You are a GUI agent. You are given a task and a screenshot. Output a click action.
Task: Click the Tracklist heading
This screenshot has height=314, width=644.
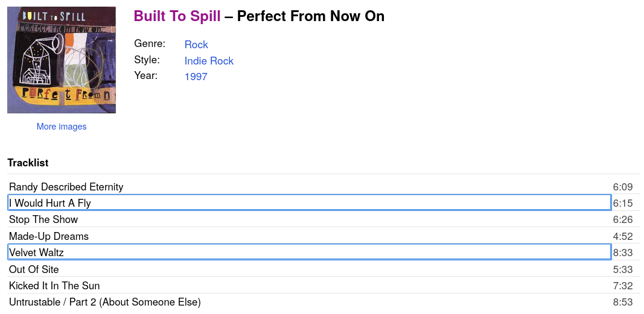[x=28, y=163]
